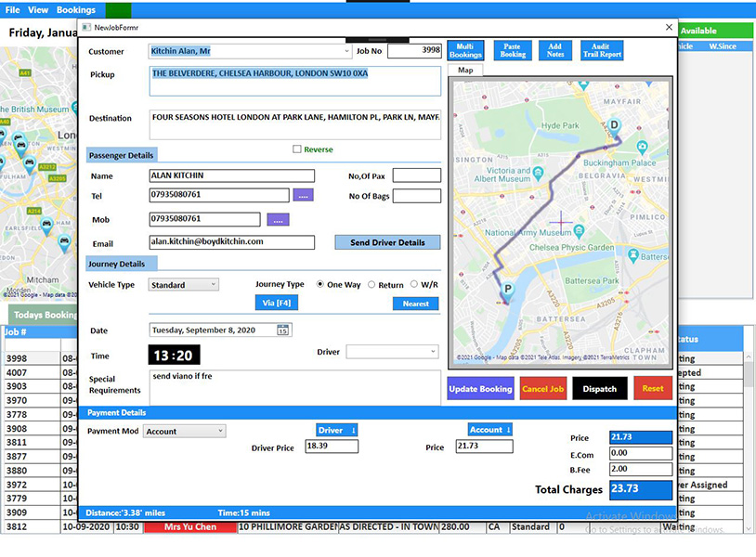Screen dimensions: 756x557
Task: Expand the Customer dropdown
Action: (x=345, y=52)
